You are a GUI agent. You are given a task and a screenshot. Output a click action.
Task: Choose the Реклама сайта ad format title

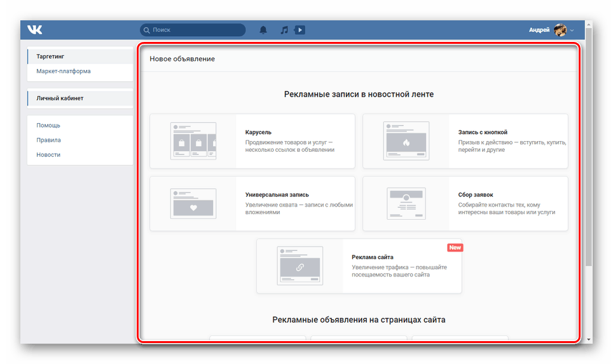[373, 257]
